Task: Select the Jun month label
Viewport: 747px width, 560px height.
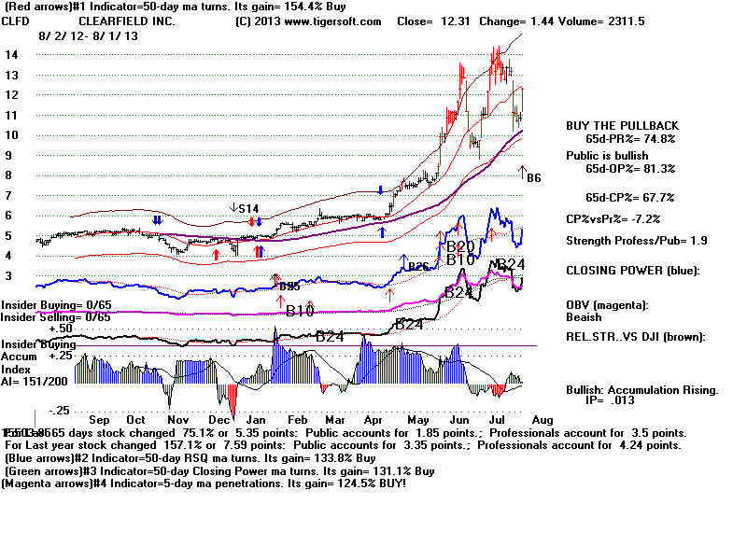Action: 459,420
